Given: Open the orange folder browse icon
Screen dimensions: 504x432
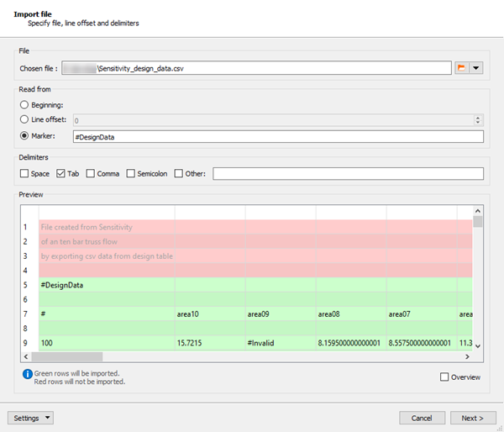Looking at the screenshot, I should [461, 68].
